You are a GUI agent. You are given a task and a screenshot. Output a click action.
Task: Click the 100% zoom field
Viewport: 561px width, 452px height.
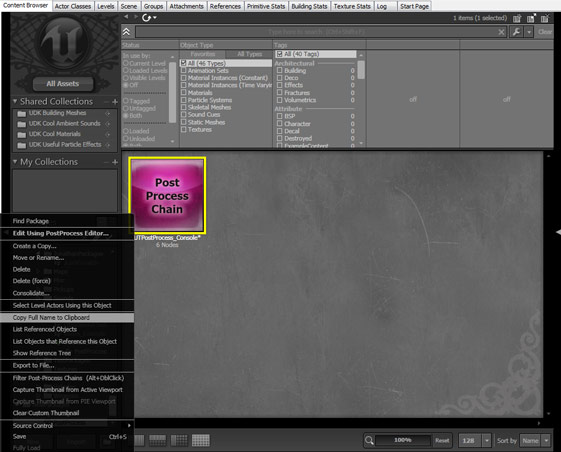(x=403, y=440)
